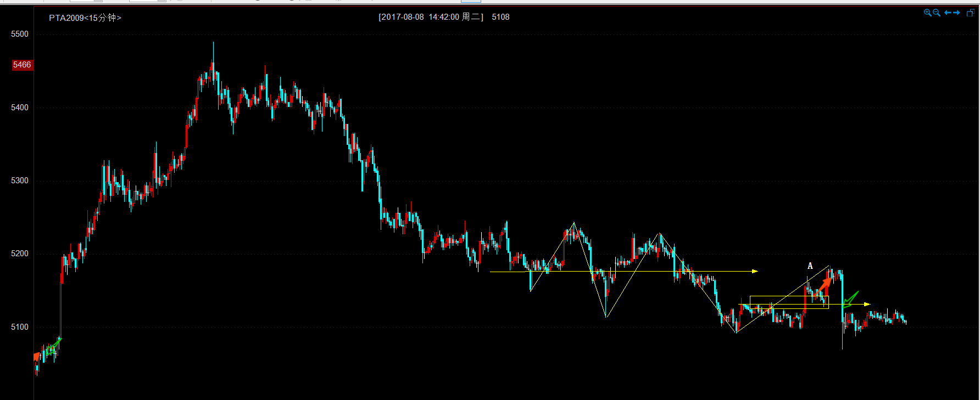Click the 5300 price axis label
This screenshot has height=400, width=980.
pyautogui.click(x=20, y=181)
